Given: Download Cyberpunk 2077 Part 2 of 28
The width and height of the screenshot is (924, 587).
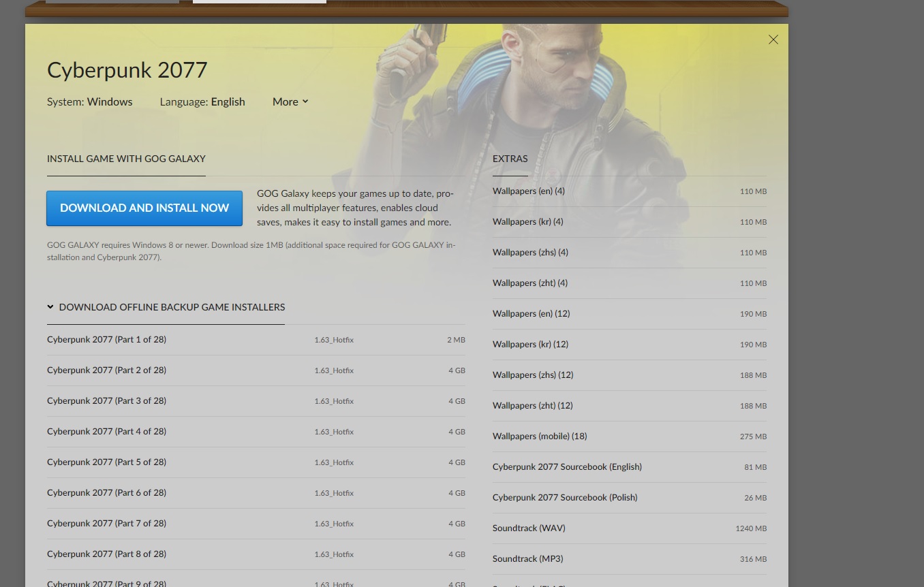Looking at the screenshot, I should point(256,370).
